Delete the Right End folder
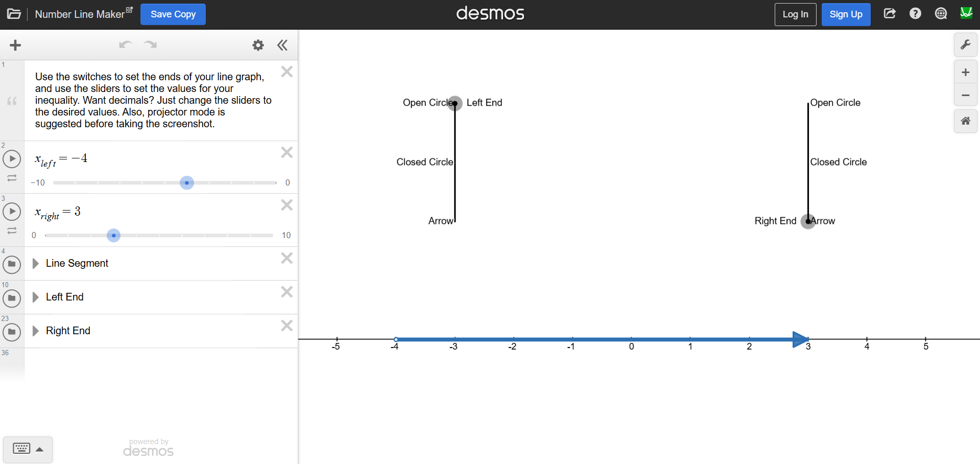 [x=287, y=326]
